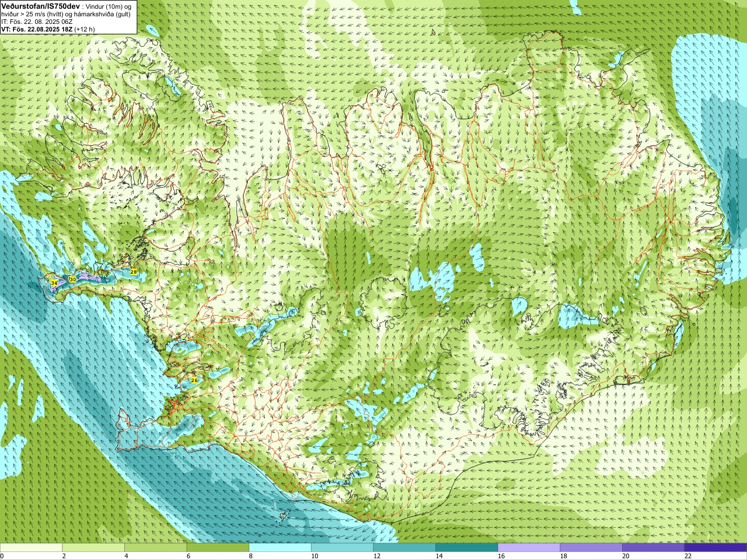The image size is (747, 560).
Task: Pick the 8–10 m/s light cyan legend swatch
Action: click(280, 548)
